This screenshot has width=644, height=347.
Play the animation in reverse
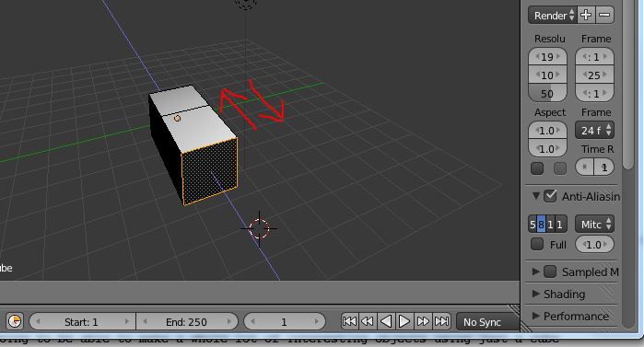pos(386,321)
